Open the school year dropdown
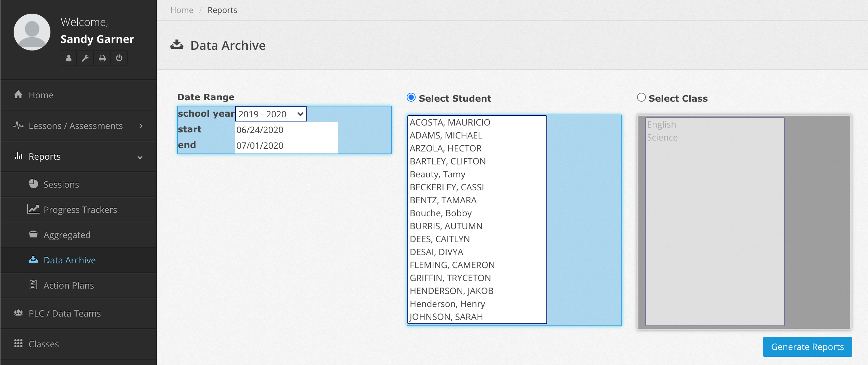The image size is (868, 365). [270, 114]
